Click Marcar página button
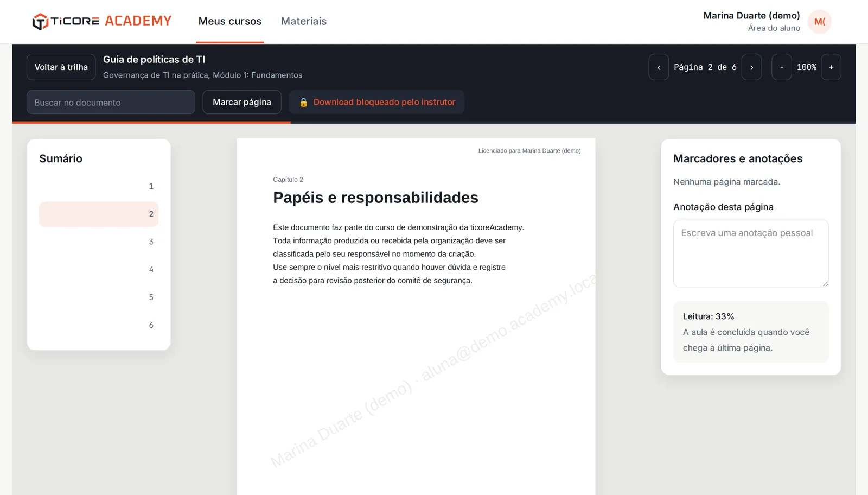 pyautogui.click(x=242, y=102)
